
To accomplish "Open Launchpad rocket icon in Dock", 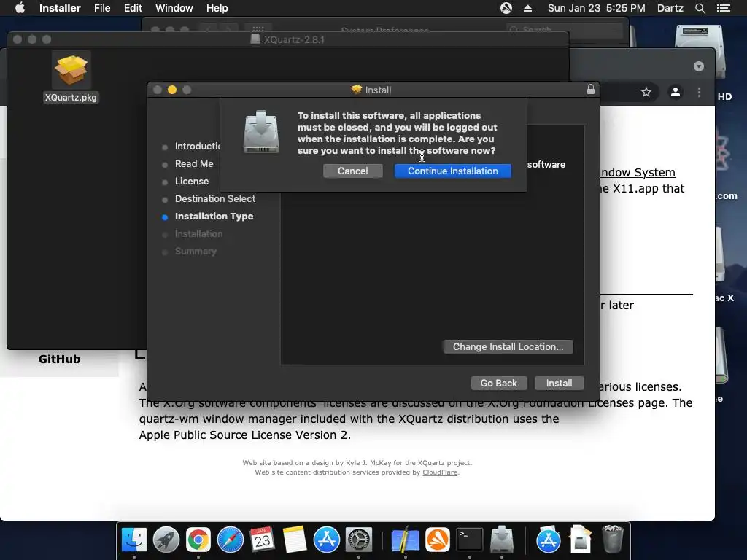I will tap(166, 540).
